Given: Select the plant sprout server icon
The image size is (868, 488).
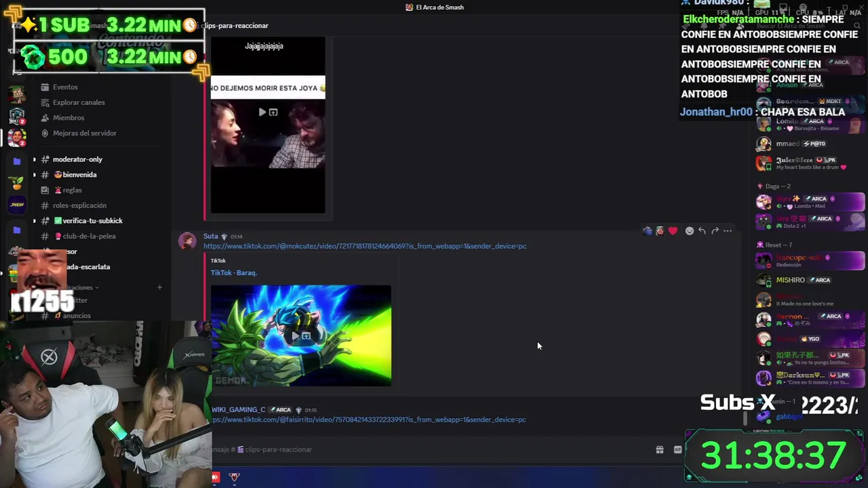Looking at the screenshot, I should (17, 183).
